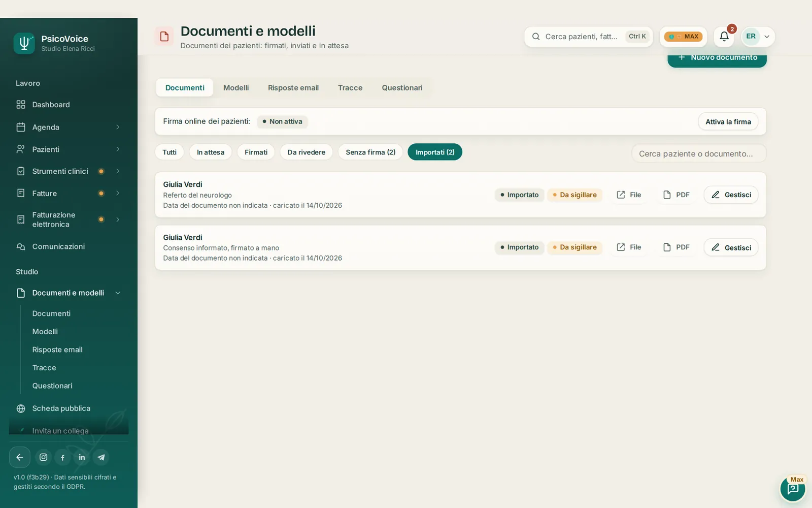The height and width of the screenshot is (508, 812).
Task: Open Scheda pubblica in sidebar
Action: [x=69, y=408]
